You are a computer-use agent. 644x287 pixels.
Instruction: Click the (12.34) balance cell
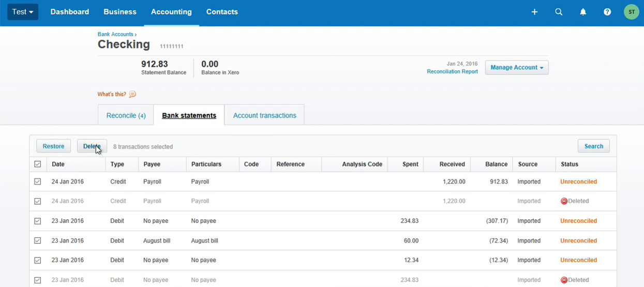pyautogui.click(x=499, y=260)
